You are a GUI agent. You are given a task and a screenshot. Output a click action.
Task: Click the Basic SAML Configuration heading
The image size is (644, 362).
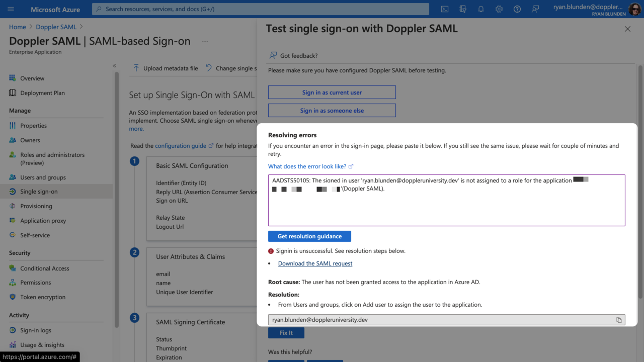point(192,166)
